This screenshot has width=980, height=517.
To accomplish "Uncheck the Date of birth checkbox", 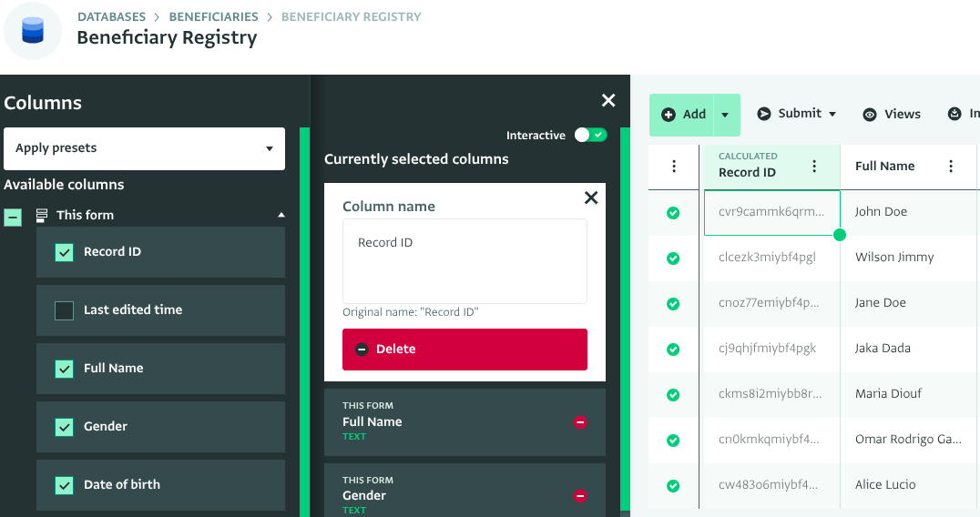I will 65,485.
